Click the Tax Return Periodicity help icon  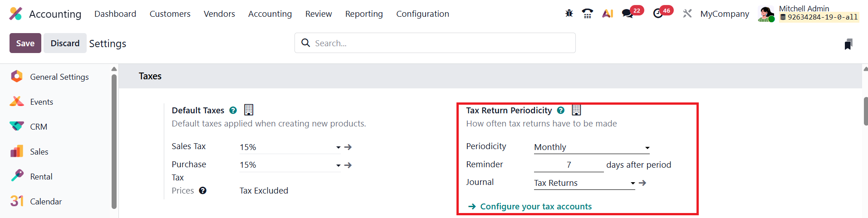pyautogui.click(x=561, y=110)
